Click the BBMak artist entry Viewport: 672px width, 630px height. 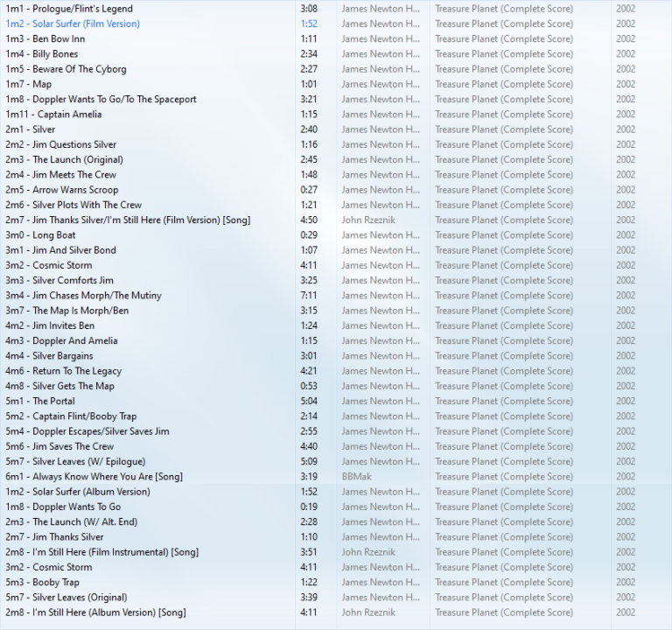pos(357,477)
